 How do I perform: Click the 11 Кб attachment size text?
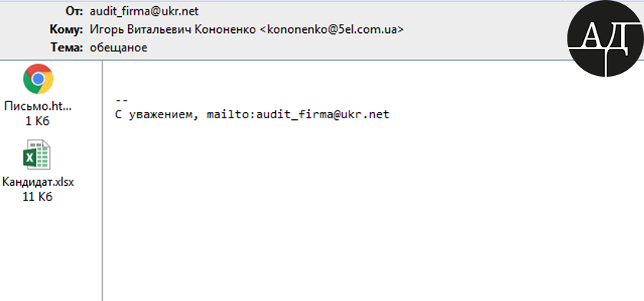point(38,197)
